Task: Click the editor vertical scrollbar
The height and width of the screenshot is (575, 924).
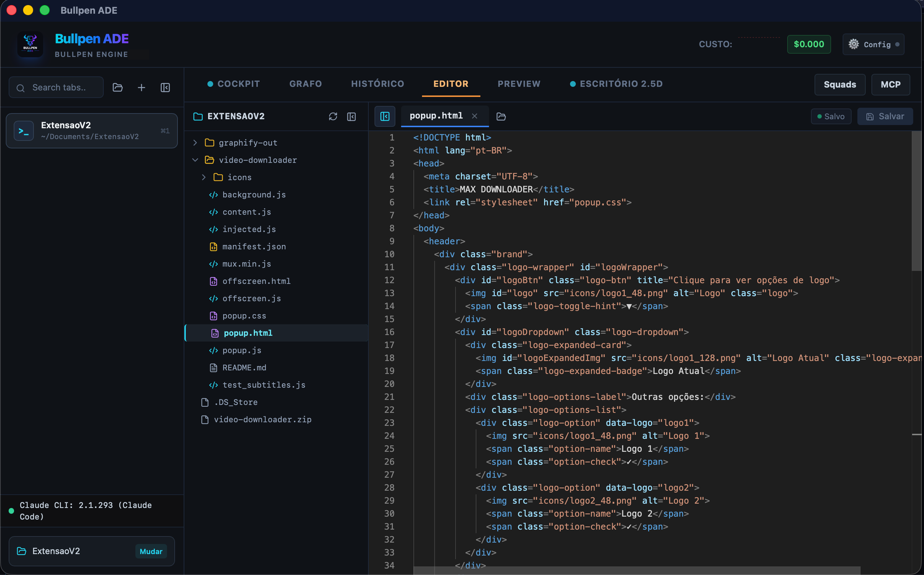Action: (x=917, y=202)
